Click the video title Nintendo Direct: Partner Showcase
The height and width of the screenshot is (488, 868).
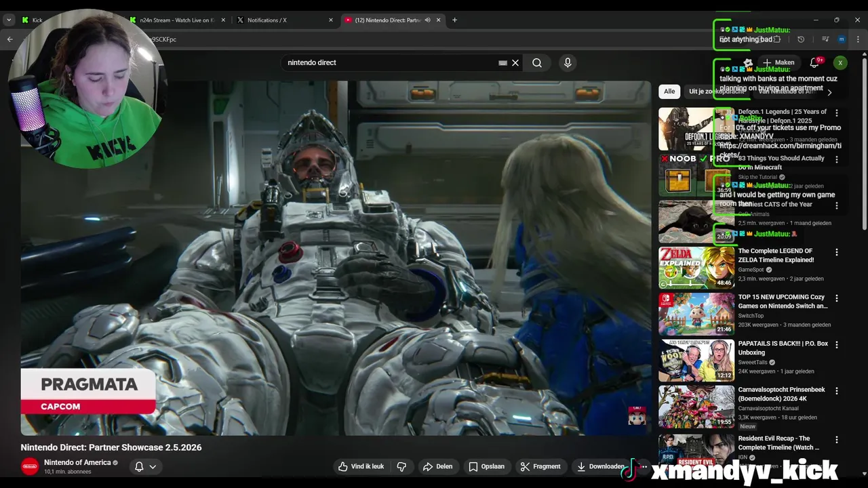point(111,447)
